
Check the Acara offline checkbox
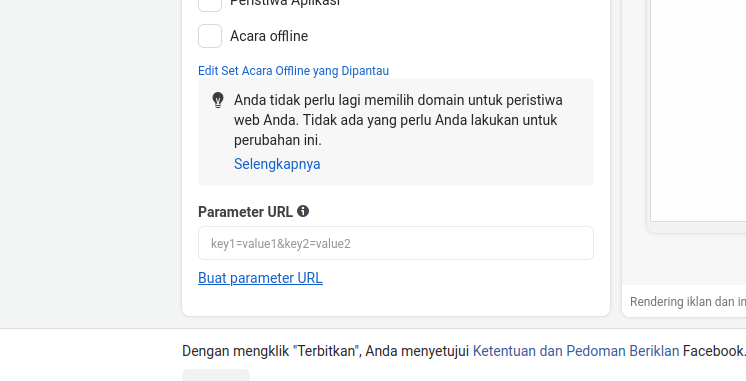pos(210,36)
